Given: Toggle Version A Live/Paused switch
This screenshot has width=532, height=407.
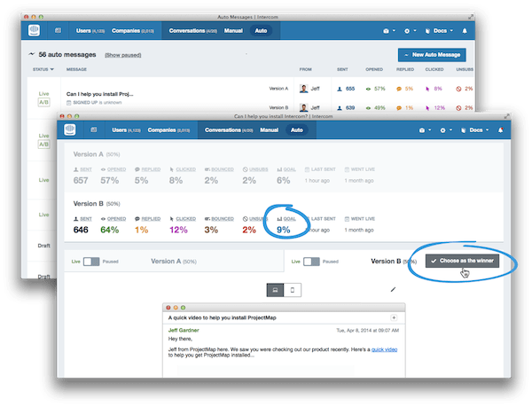Looking at the screenshot, I should [91, 262].
